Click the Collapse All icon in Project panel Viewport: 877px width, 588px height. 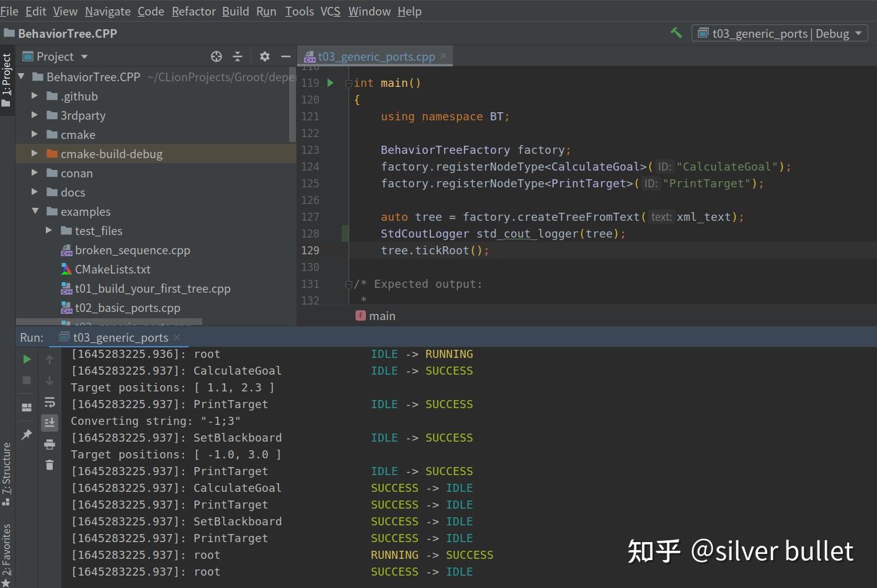pos(238,56)
